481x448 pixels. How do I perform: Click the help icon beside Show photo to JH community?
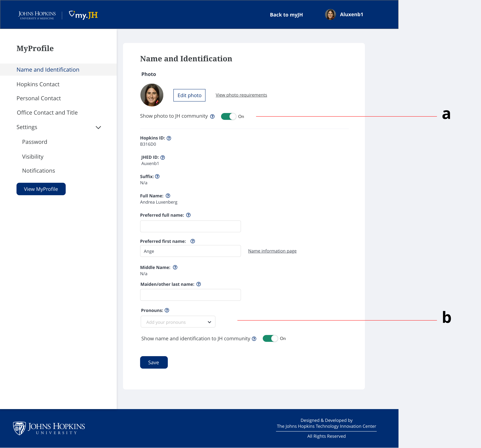point(212,116)
